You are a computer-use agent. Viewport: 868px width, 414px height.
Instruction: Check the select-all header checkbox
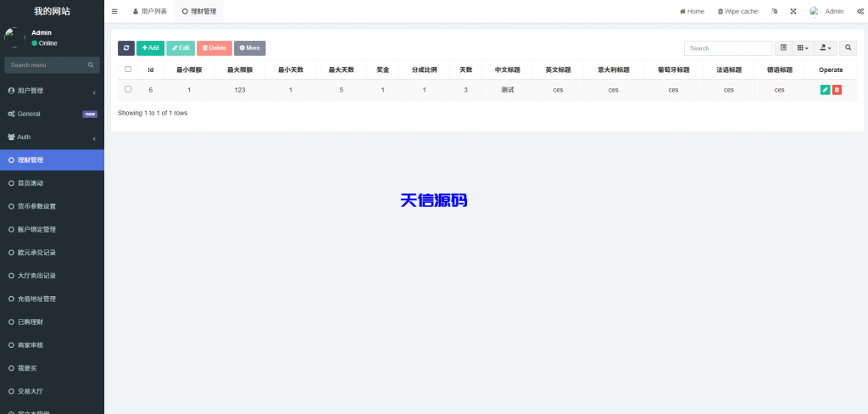tap(128, 70)
